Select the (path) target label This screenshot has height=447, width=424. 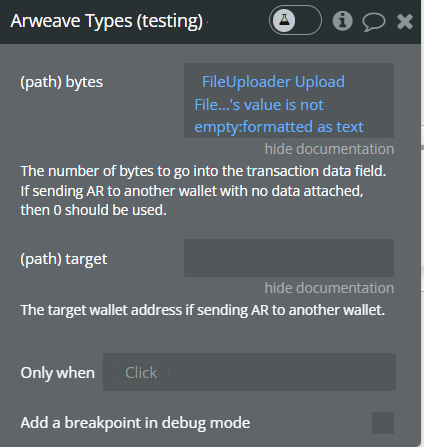pyautogui.click(x=64, y=259)
